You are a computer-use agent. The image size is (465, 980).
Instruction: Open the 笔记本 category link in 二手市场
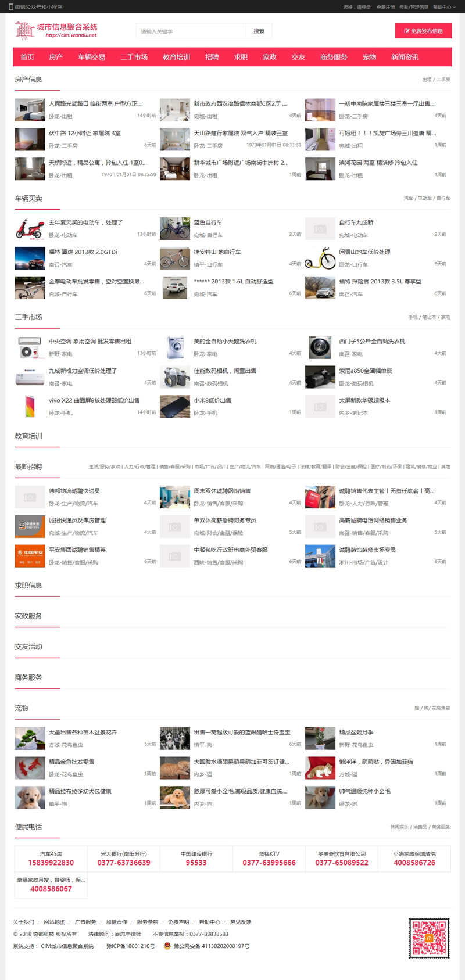(429, 317)
